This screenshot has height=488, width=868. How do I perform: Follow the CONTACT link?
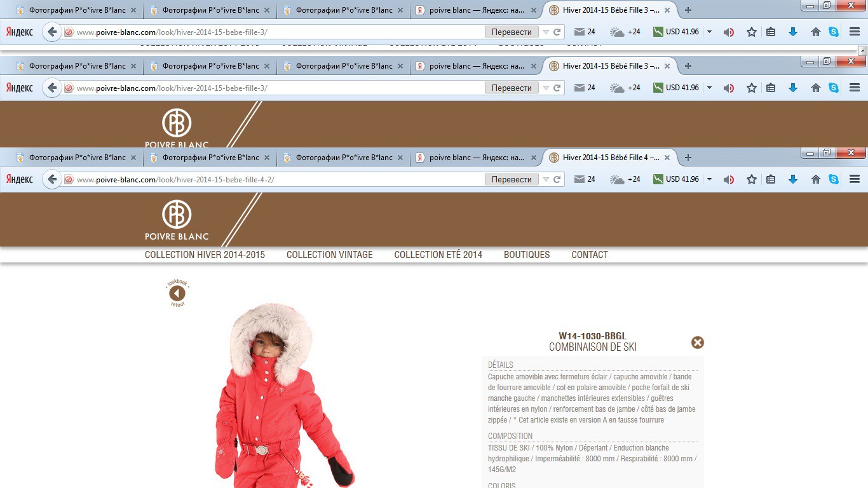pos(590,255)
